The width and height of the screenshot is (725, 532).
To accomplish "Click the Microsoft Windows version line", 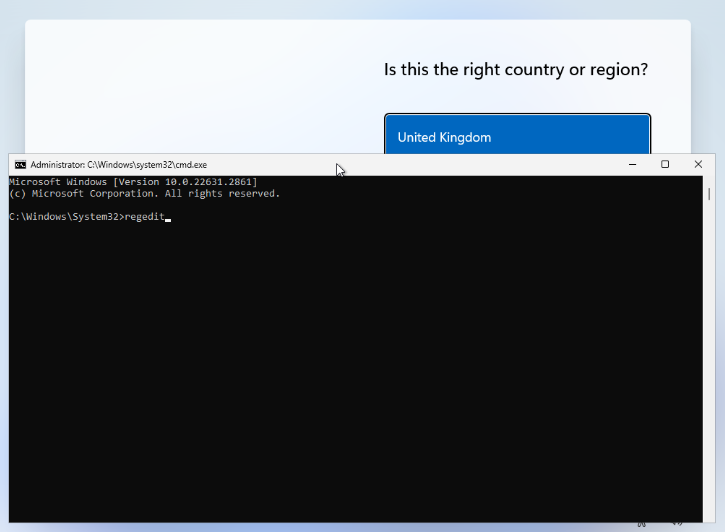I will pos(133,182).
